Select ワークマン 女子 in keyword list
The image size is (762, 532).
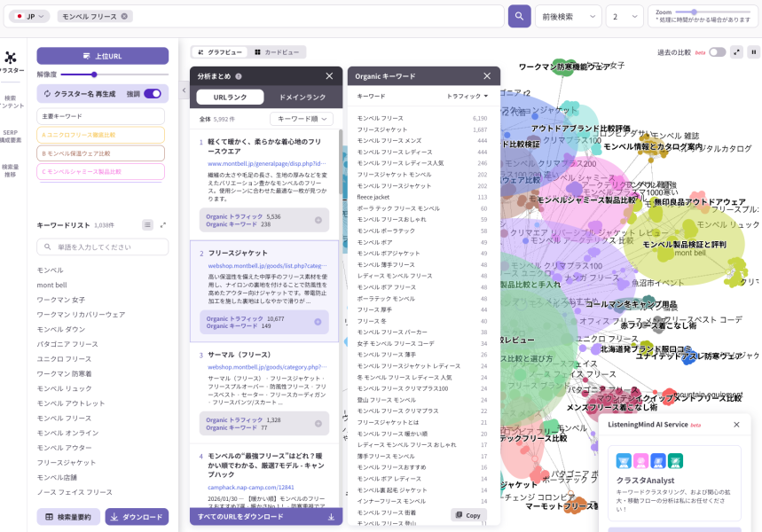[60, 300]
